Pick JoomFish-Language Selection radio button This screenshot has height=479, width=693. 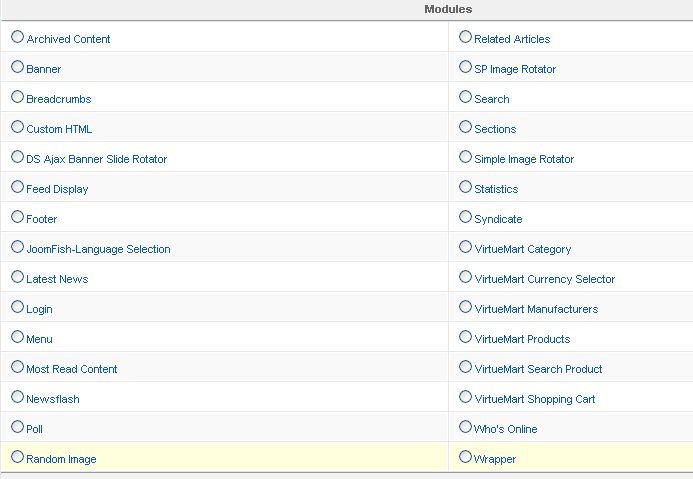coord(17,246)
